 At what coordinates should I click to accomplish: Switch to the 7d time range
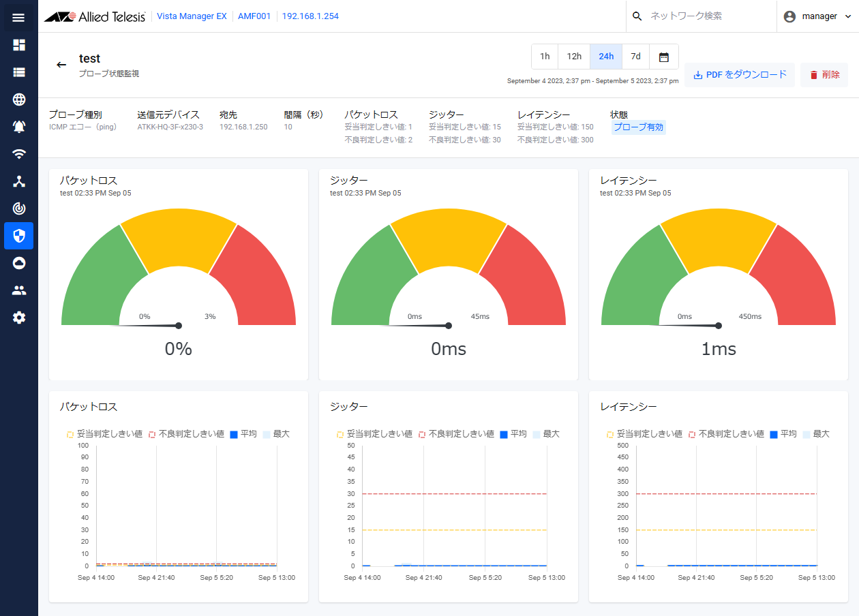(x=635, y=57)
